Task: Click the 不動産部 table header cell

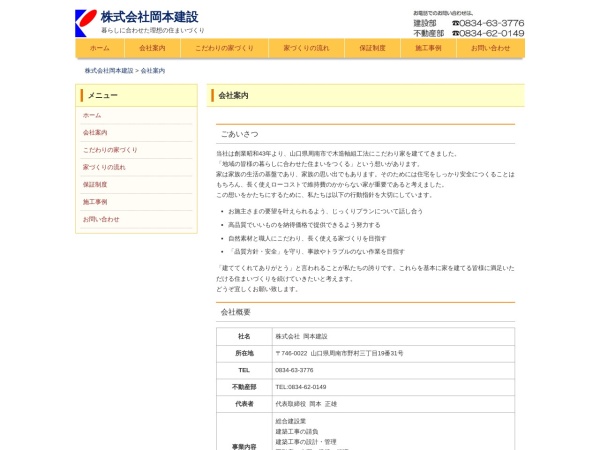Action: point(244,387)
